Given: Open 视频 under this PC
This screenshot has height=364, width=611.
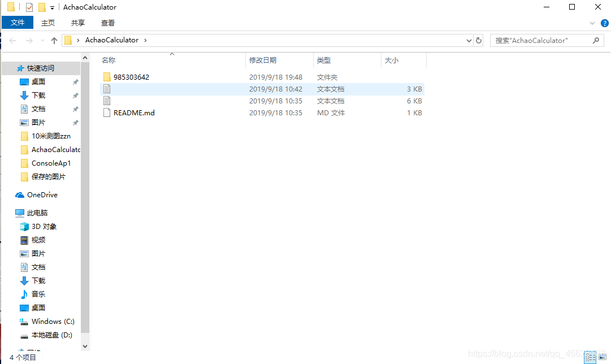Looking at the screenshot, I should click(x=38, y=240).
